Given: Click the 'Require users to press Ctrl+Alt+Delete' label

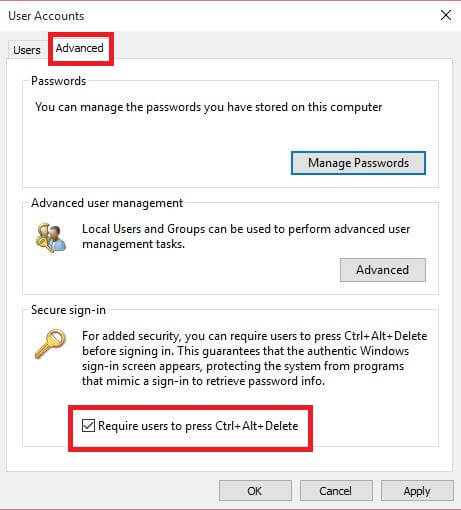Looking at the screenshot, I should tap(198, 426).
